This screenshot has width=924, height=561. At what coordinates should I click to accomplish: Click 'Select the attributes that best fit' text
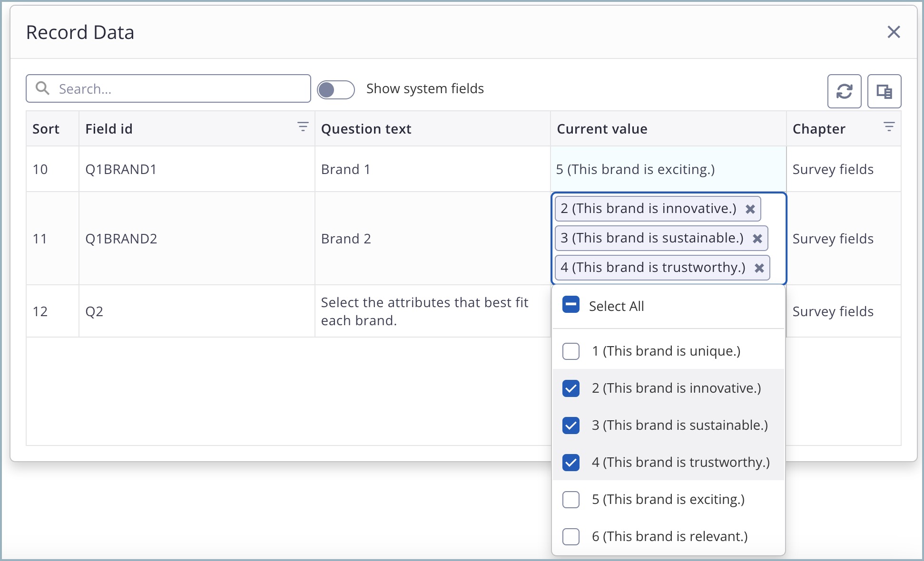point(424,302)
